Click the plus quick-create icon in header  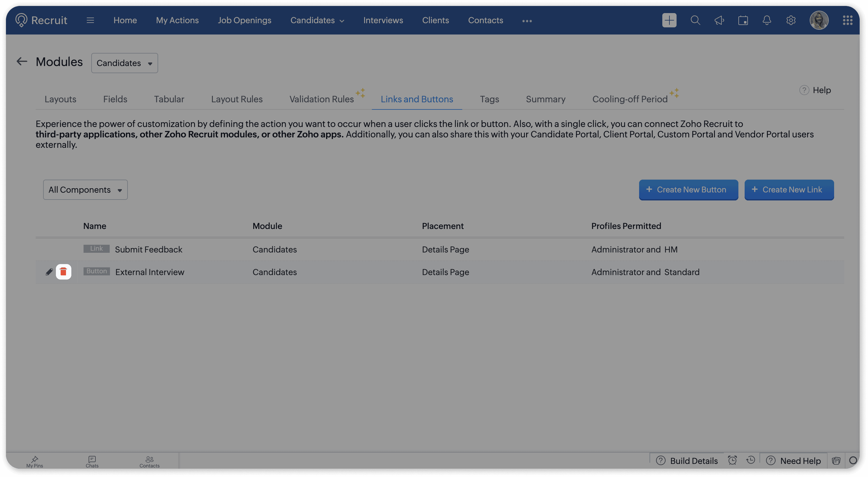coord(669,21)
